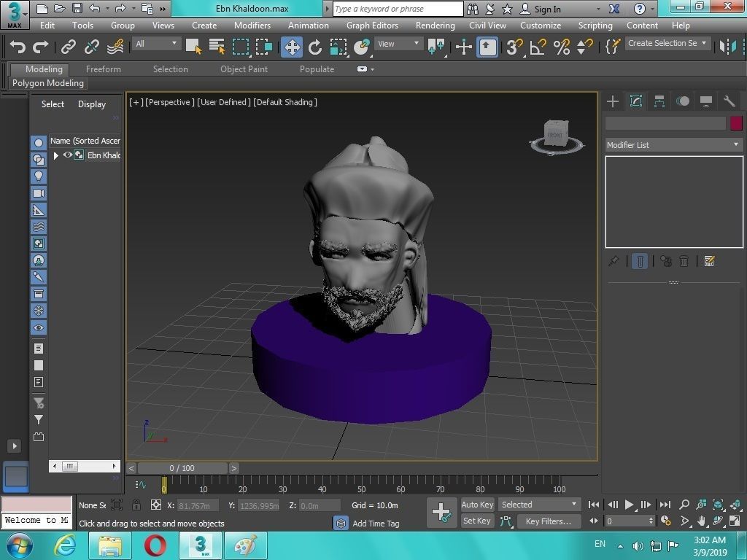Toggle 3D Snaps button
Image resolution: width=747 pixels, height=560 pixels.
point(514,47)
